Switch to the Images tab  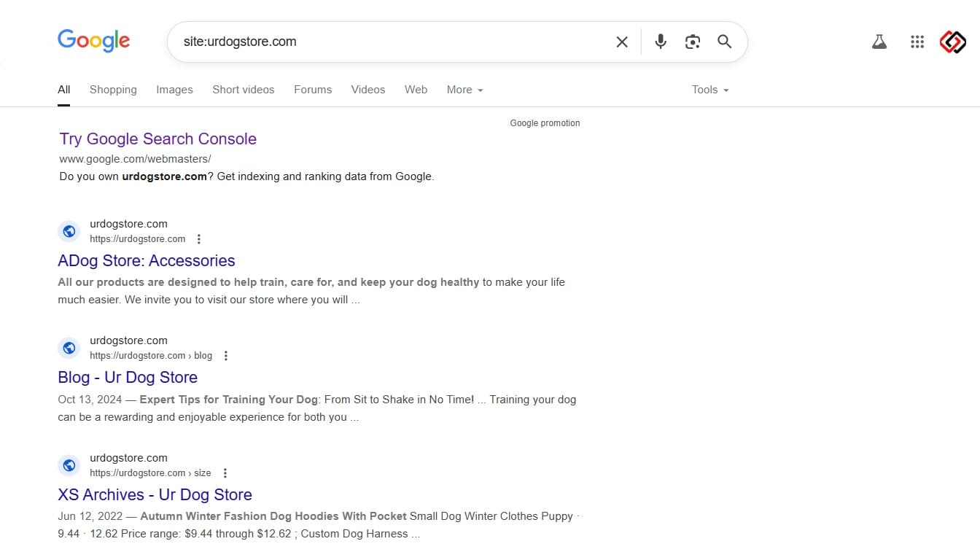174,90
